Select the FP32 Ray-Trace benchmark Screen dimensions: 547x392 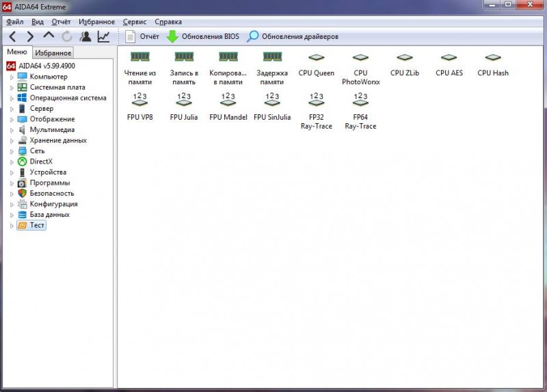click(x=317, y=111)
